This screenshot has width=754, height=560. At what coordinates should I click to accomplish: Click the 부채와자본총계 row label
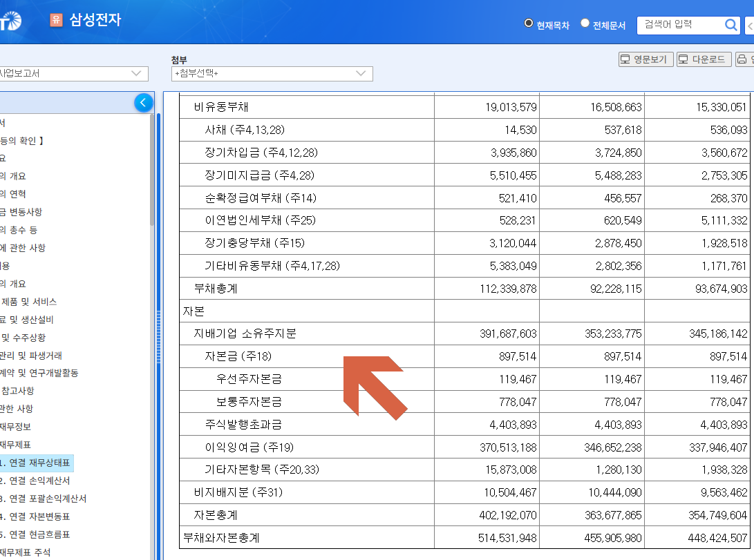pyautogui.click(x=221, y=538)
